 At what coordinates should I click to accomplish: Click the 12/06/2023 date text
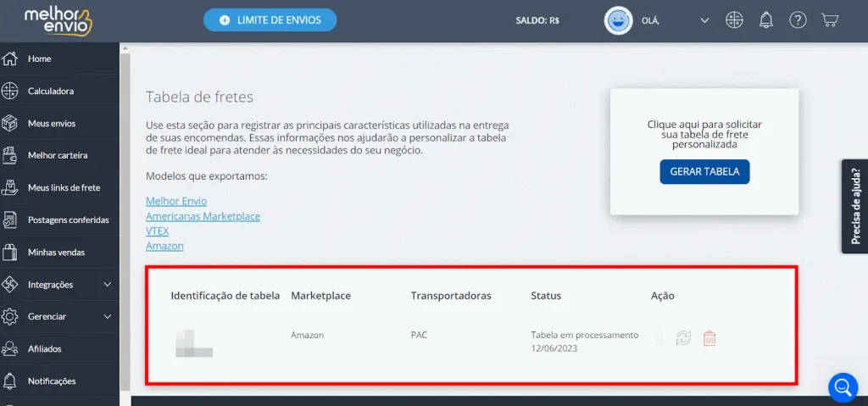pyautogui.click(x=554, y=349)
